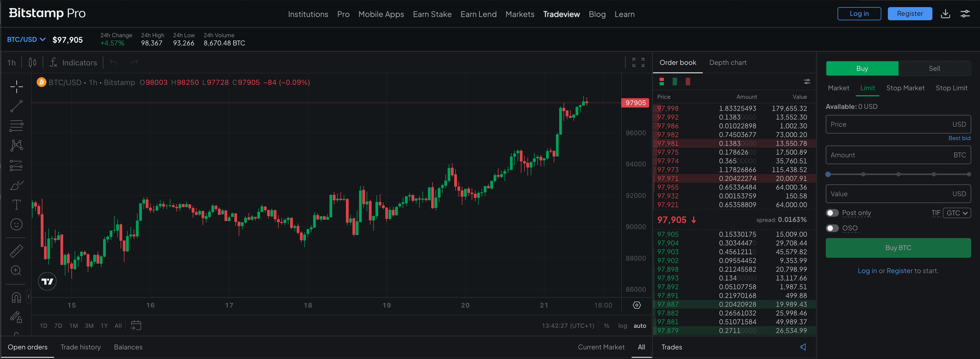This screenshot has height=359, width=980.
Task: Click the fullscreen chart icon
Action: pos(638,62)
